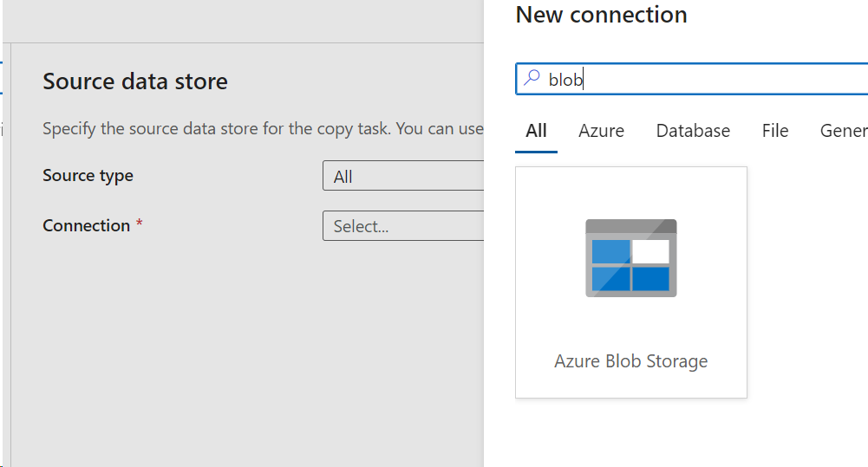The width and height of the screenshot is (868, 467).
Task: Select the Azure Blob Storage label text
Action: click(x=630, y=361)
